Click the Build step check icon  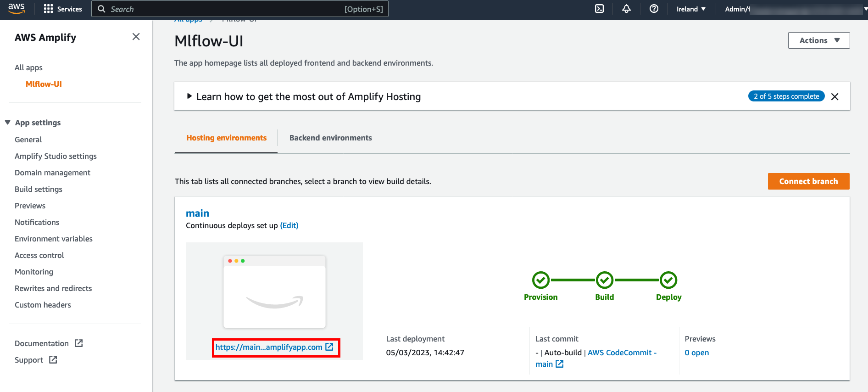[605, 280]
